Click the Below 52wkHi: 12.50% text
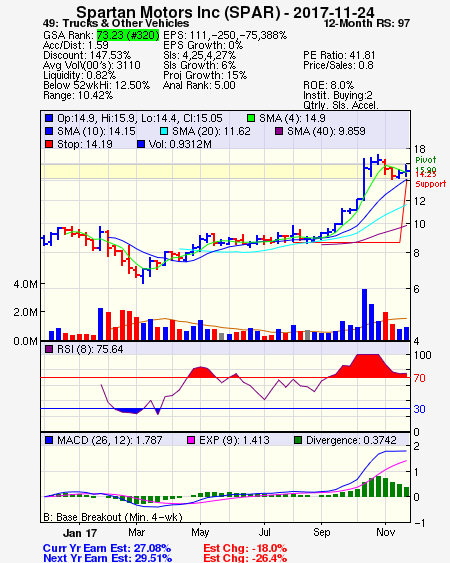 (x=96, y=85)
